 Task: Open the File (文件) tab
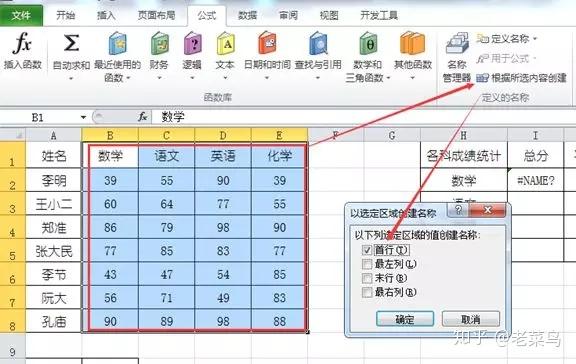(x=21, y=15)
